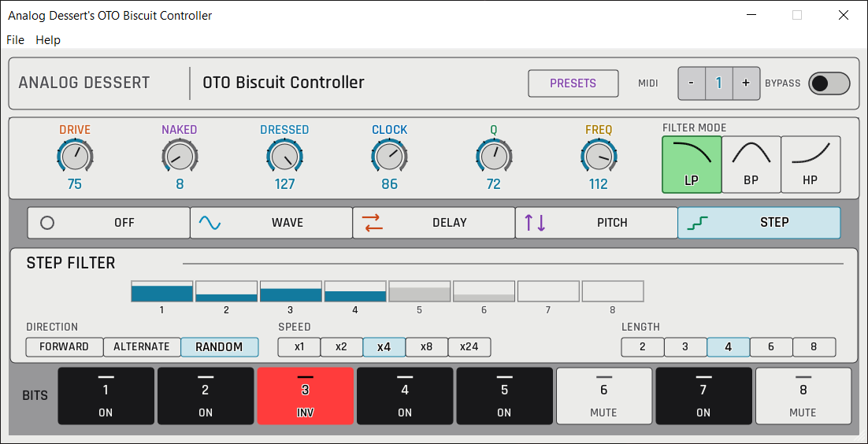Screen dimensions: 868x444
Task: Click the Q knob
Action: pos(494,156)
